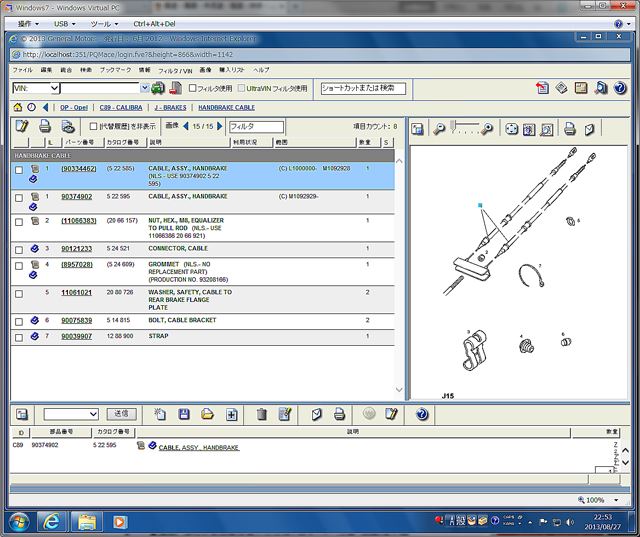640x537 pixels.
Task: Tick the checkbox for part 90374902
Action: (19, 198)
